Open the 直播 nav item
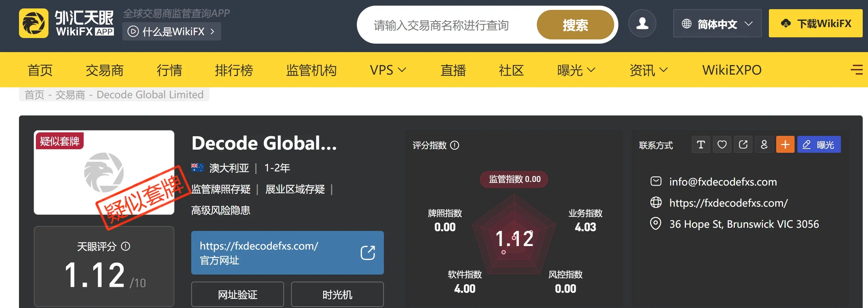The height and width of the screenshot is (308, 868). point(453,70)
